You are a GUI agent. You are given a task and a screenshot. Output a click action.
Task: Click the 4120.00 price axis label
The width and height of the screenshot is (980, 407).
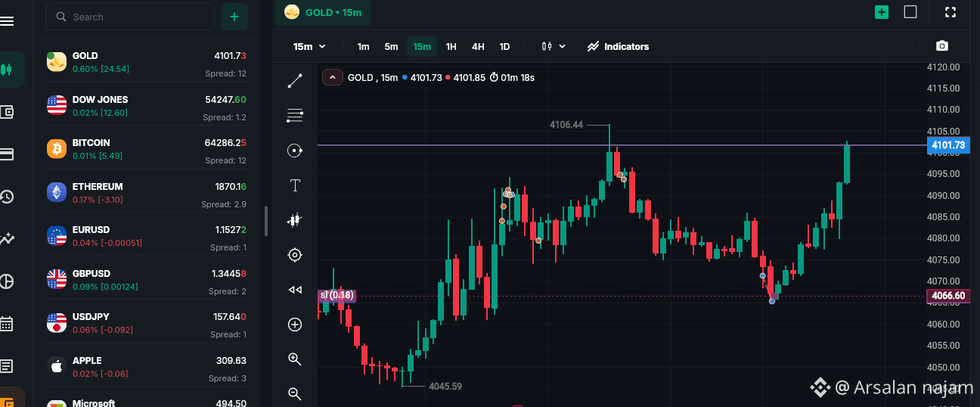[943, 67]
